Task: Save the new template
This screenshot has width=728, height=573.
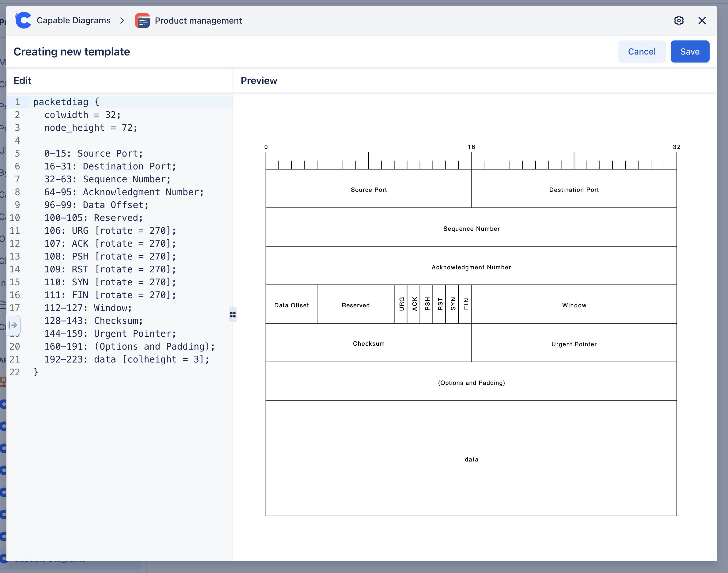Action: click(690, 51)
